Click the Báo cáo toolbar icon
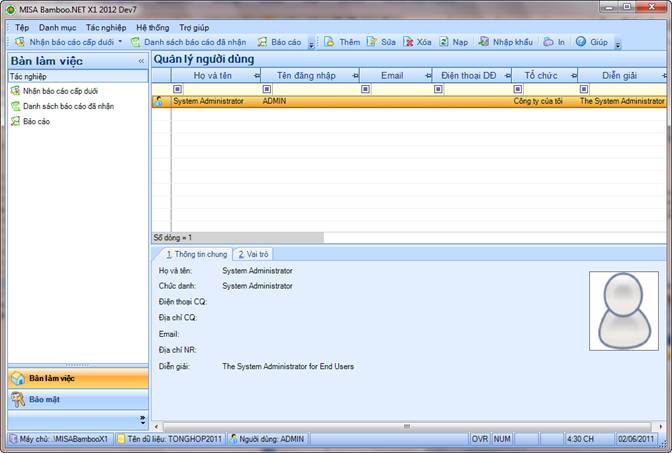 point(262,42)
